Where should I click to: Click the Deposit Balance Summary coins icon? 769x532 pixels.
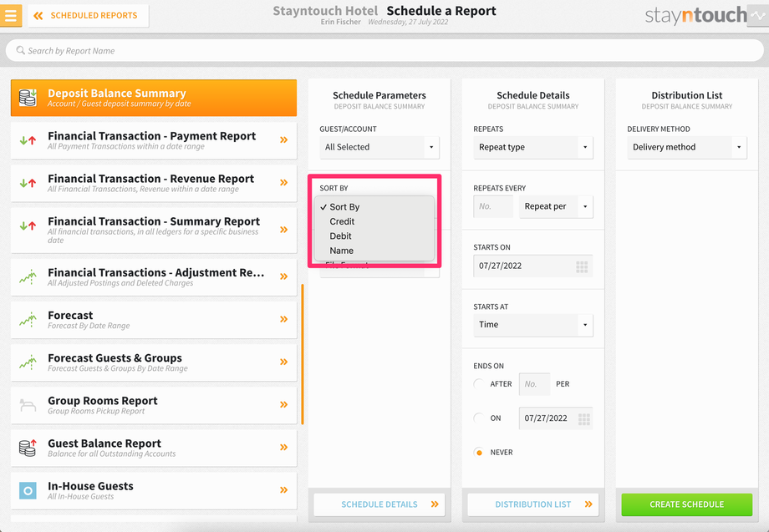pos(28,98)
